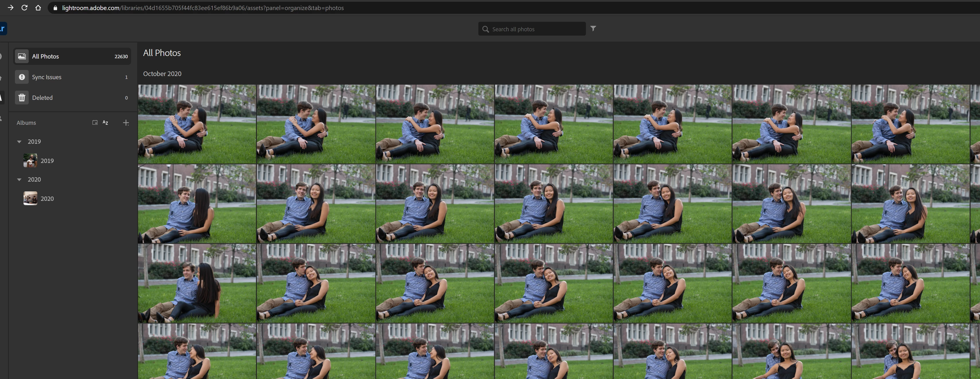
Task: Open first photo thumbnail in October 2020
Action: click(x=197, y=124)
